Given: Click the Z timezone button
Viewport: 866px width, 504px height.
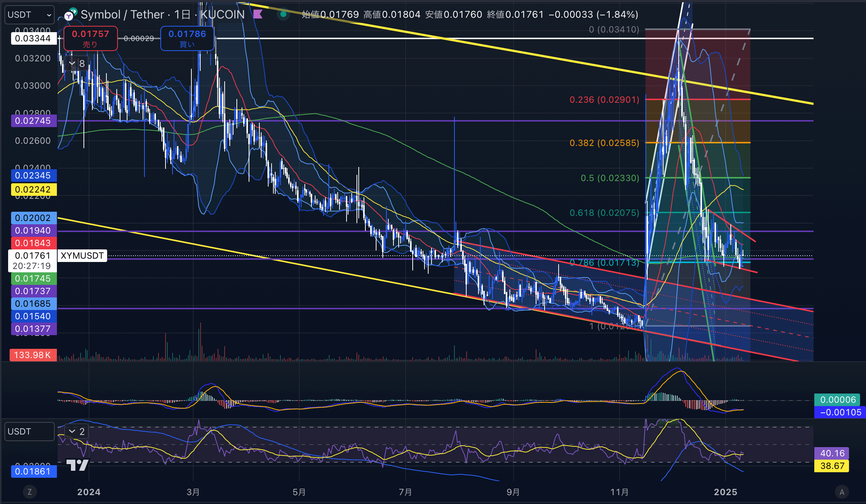Looking at the screenshot, I should [x=30, y=492].
